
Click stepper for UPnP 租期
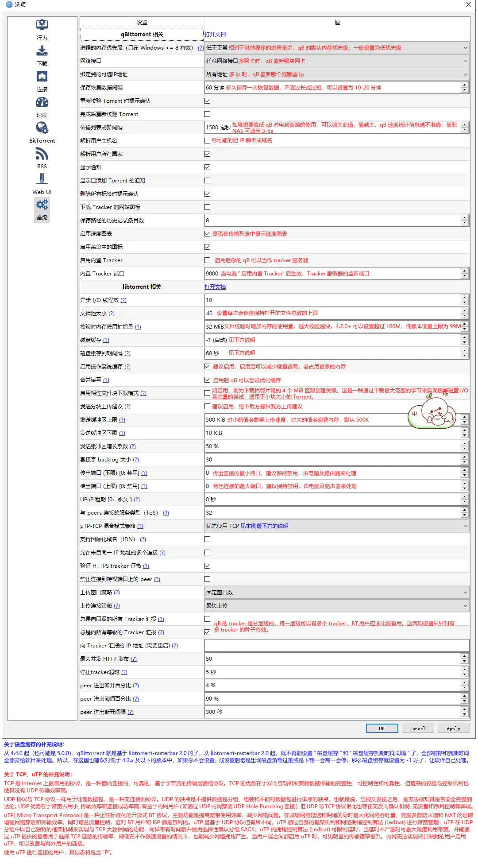[464, 500]
